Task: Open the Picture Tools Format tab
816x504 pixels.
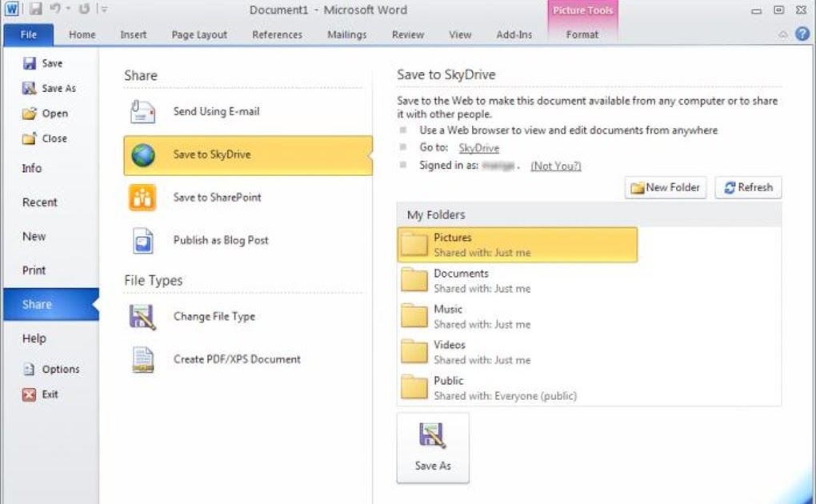Action: click(x=582, y=34)
